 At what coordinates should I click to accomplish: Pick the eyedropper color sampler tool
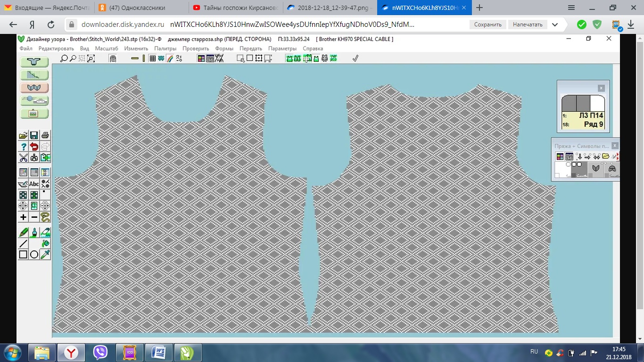click(45, 255)
